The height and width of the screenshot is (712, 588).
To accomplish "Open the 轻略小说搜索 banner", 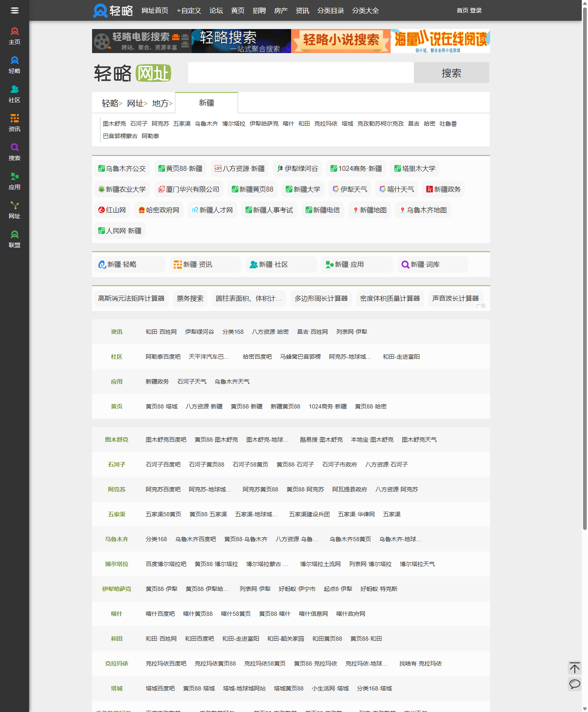I will click(340, 41).
